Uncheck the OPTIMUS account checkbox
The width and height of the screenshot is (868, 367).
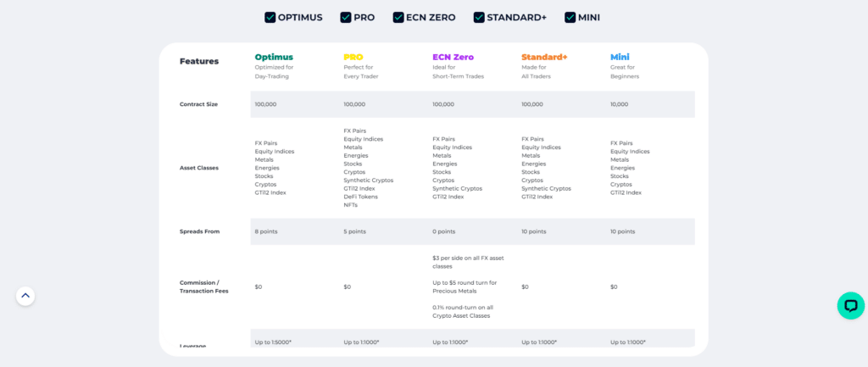click(270, 17)
